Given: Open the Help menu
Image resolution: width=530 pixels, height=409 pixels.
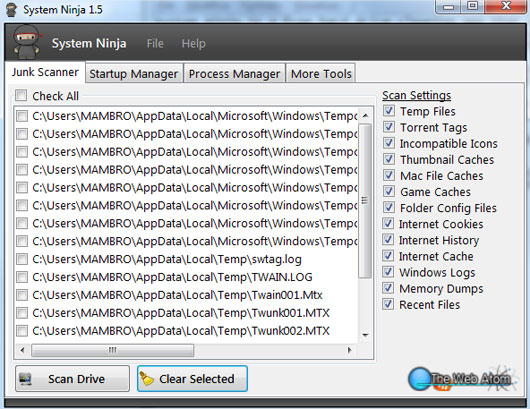Looking at the screenshot, I should (x=193, y=44).
